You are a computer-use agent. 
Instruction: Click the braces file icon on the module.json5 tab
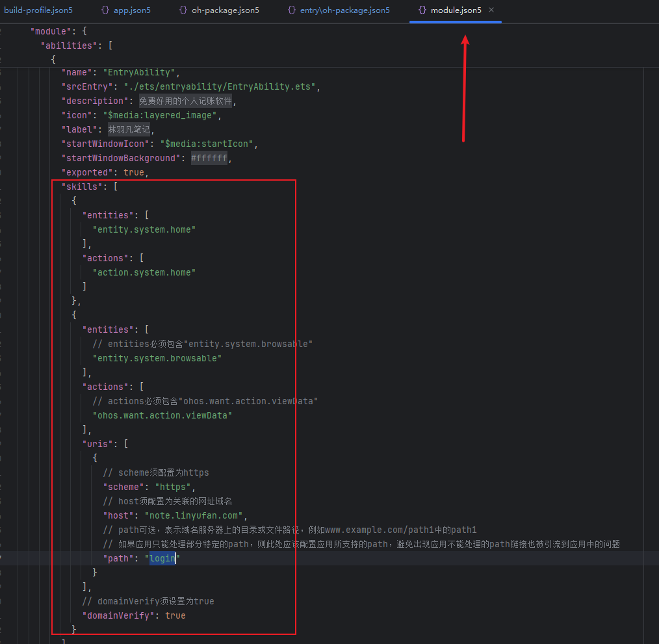[x=422, y=10]
